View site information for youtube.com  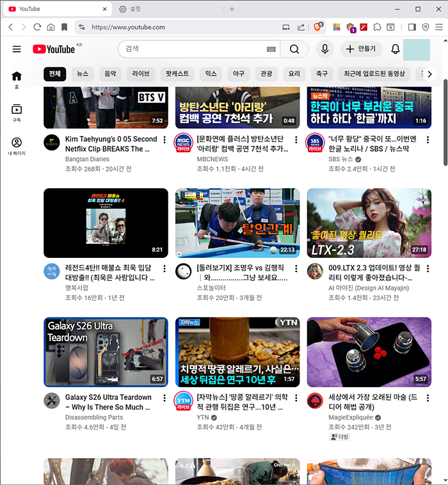(x=82, y=28)
